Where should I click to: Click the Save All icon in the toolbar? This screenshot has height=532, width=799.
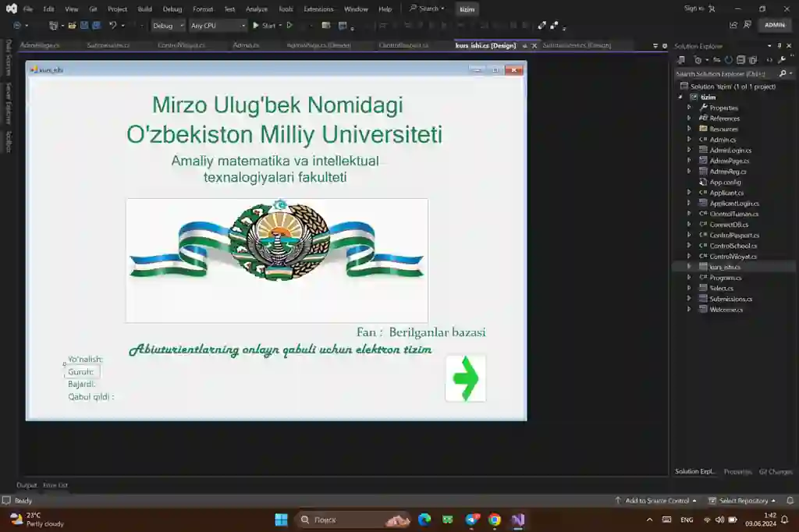(x=95, y=26)
